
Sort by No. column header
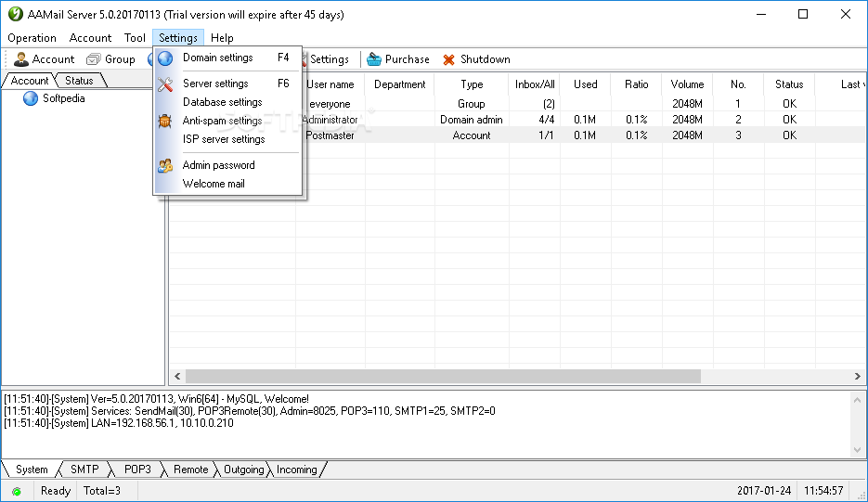pyautogui.click(x=738, y=84)
